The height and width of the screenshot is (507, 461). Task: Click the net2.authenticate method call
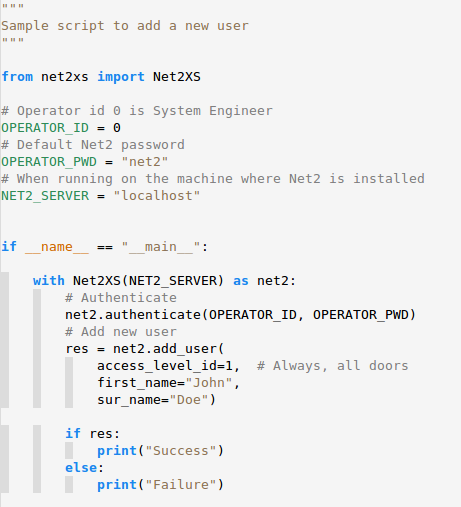click(x=240, y=315)
